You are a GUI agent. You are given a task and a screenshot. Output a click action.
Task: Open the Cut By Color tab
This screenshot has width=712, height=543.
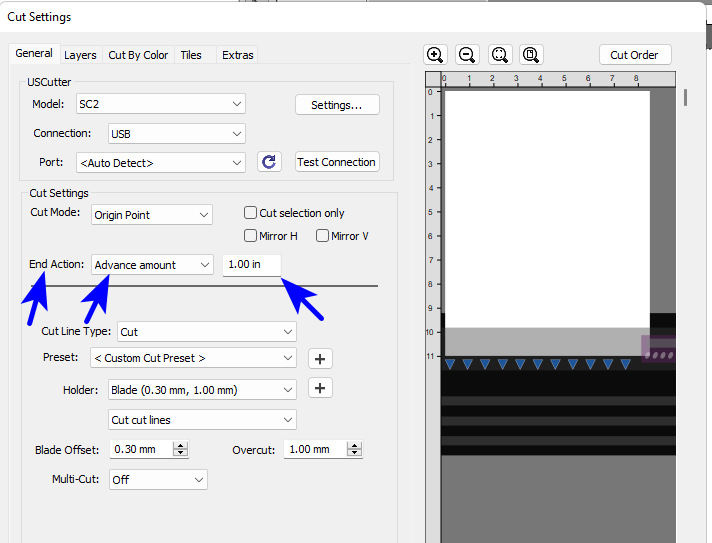coord(138,55)
